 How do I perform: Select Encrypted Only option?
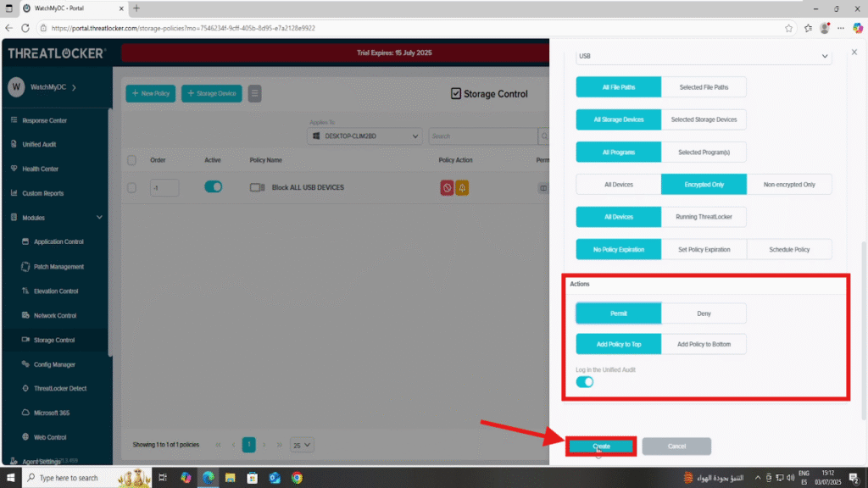(x=704, y=184)
